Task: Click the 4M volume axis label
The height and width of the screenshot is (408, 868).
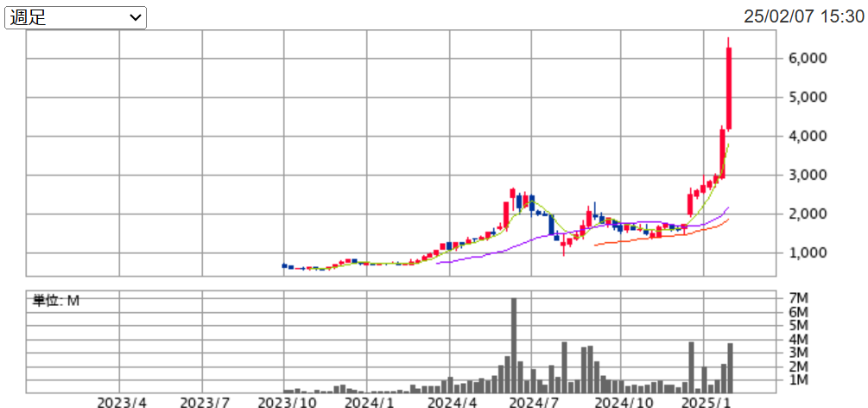Action: pyautogui.click(x=800, y=339)
